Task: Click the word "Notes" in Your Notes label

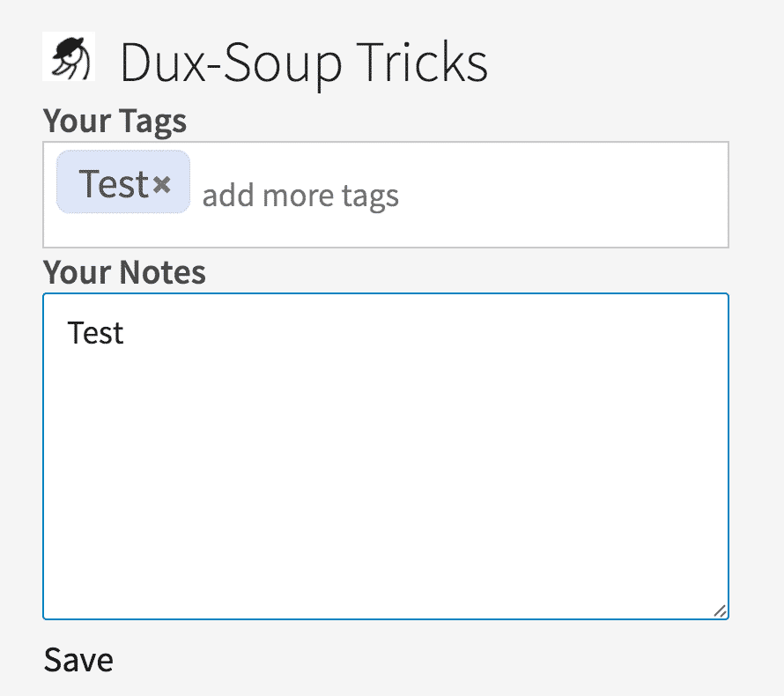Action: (x=162, y=272)
